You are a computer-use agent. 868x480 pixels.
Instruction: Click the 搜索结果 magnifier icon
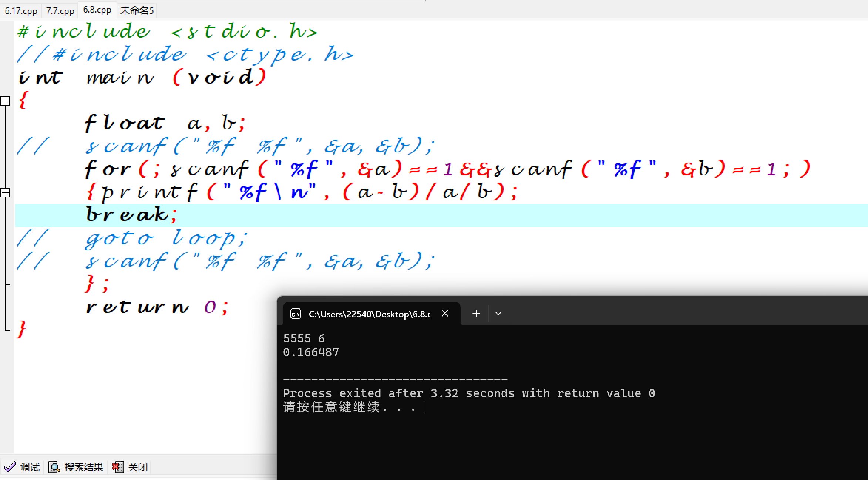pyautogui.click(x=54, y=467)
